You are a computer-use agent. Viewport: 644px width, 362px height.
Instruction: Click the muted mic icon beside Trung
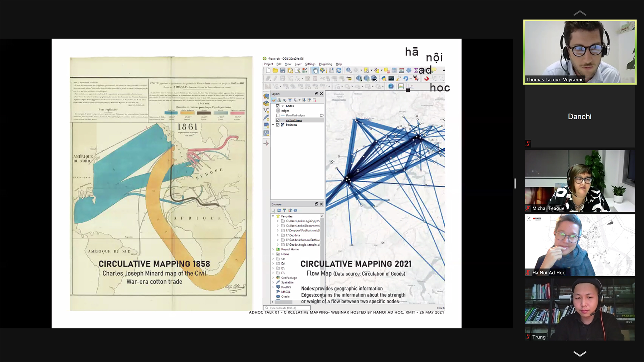pyautogui.click(x=528, y=337)
